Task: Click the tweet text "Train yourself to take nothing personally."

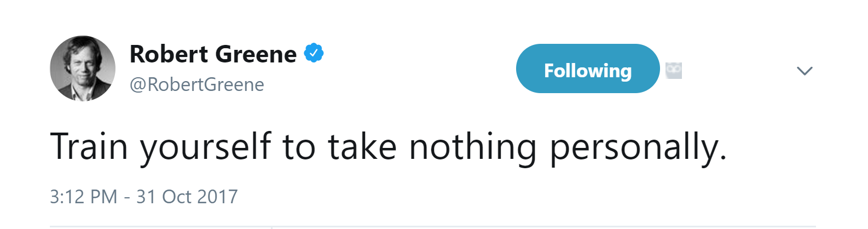Action: [389, 147]
